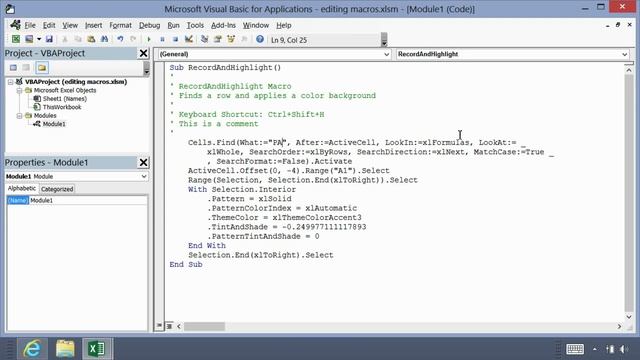
Task: Click the Paste clipboard icon
Action: [91, 39]
